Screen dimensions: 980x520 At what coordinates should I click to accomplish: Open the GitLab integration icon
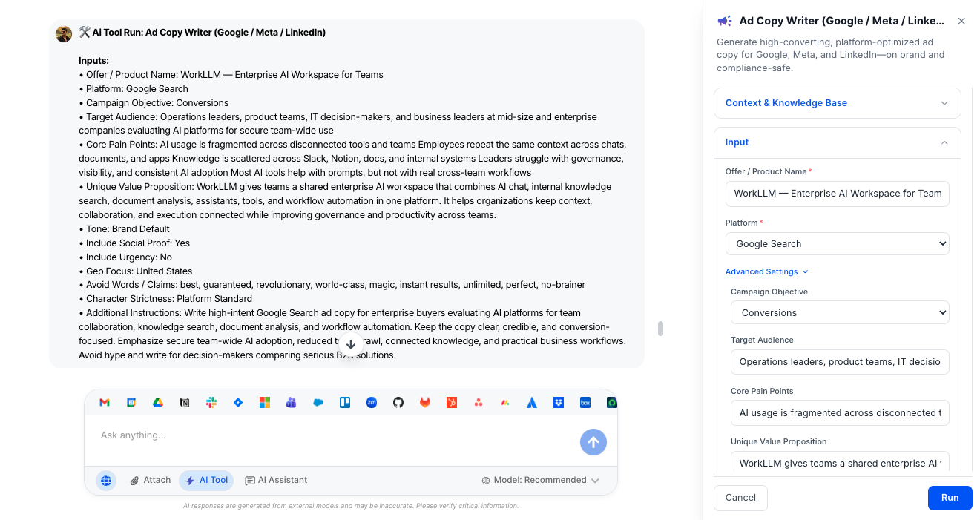425,402
